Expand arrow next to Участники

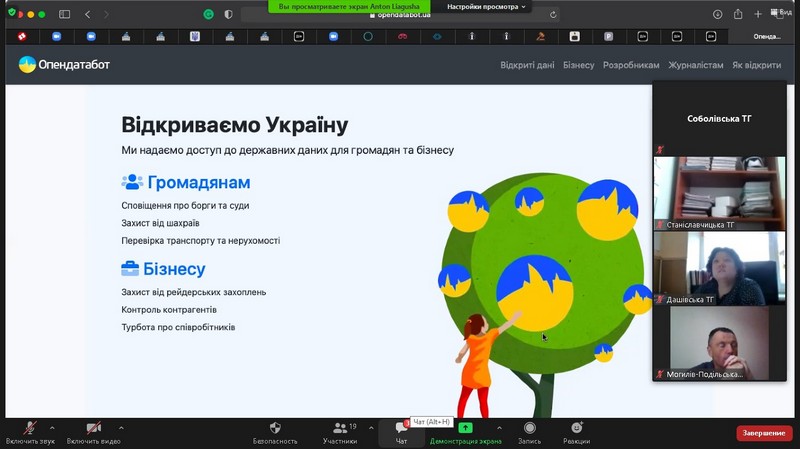371,428
